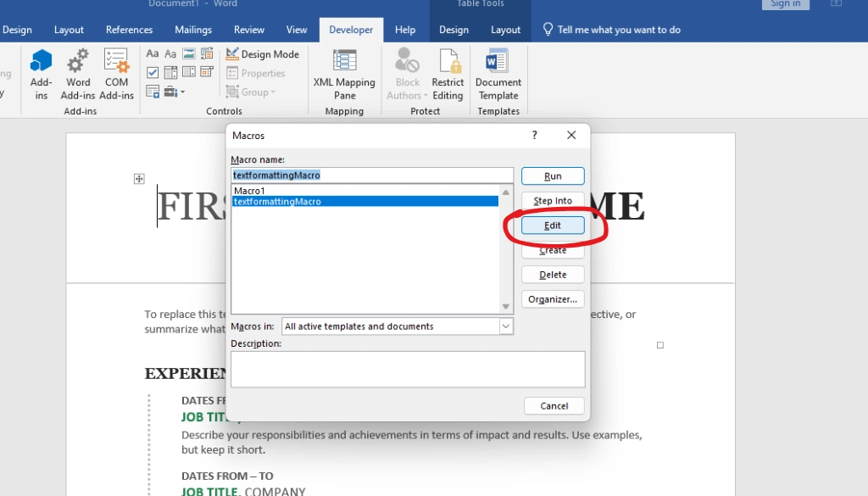This screenshot has height=496, width=868.
Task: Insert Building Block Gallery content control
Action: point(207,53)
